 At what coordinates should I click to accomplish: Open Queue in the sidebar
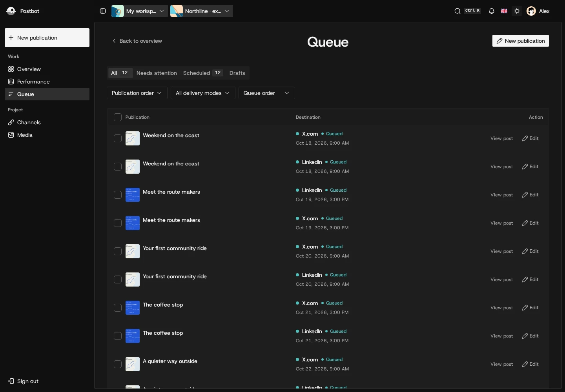pos(47,94)
